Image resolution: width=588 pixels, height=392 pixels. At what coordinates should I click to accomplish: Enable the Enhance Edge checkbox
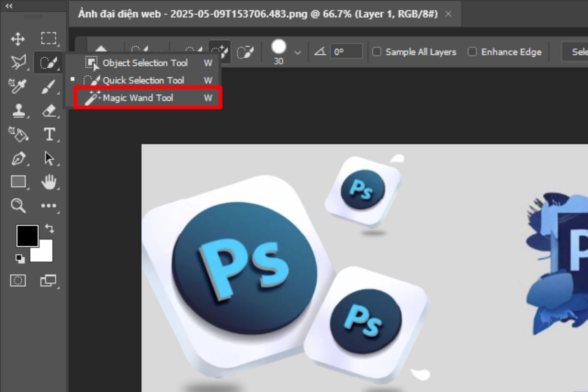point(472,52)
